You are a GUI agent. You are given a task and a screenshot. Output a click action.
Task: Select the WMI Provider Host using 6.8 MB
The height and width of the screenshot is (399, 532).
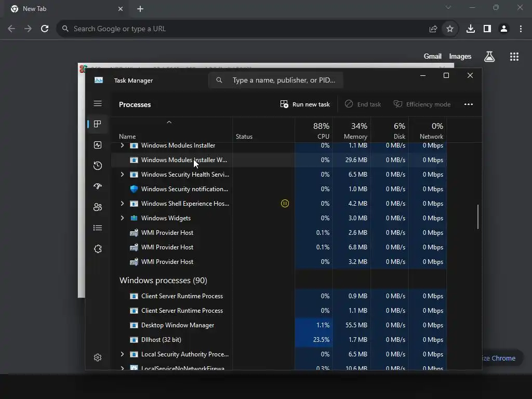[278, 247]
